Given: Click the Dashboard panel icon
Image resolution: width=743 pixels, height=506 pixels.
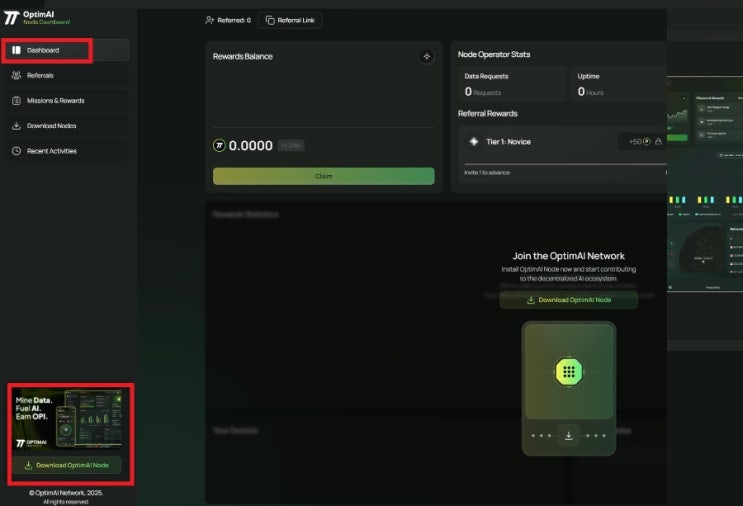Looking at the screenshot, I should [16, 50].
